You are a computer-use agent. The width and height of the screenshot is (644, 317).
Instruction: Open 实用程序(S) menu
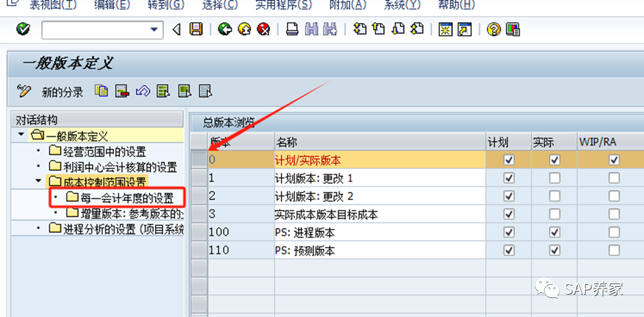[283, 5]
